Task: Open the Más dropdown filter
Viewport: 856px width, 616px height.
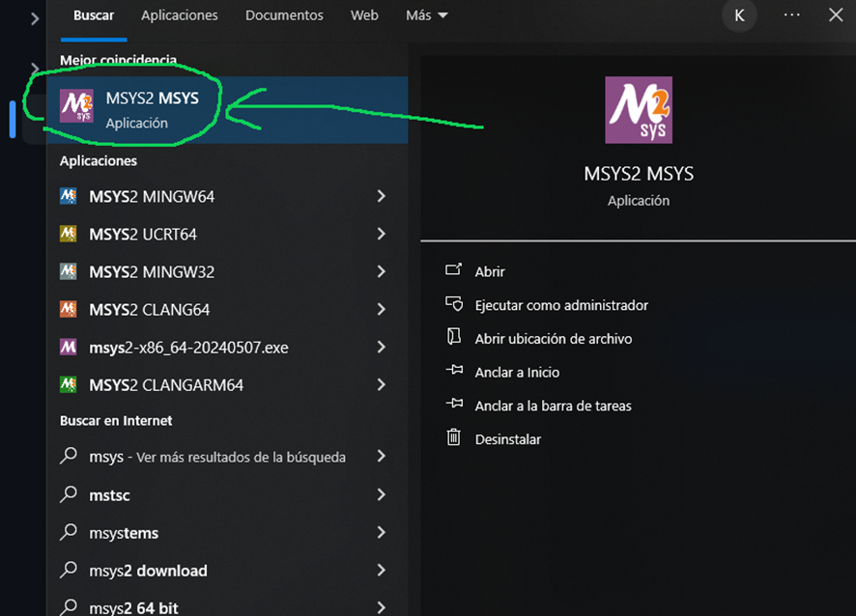Action: 427,15
